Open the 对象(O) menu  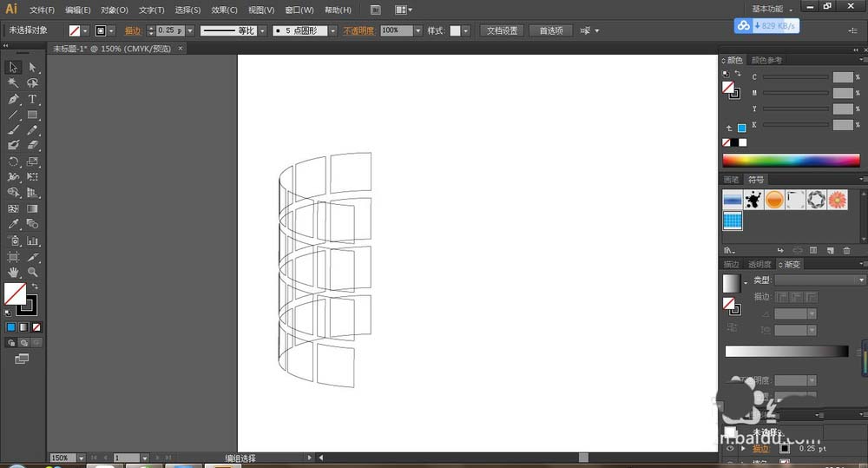[x=115, y=10]
